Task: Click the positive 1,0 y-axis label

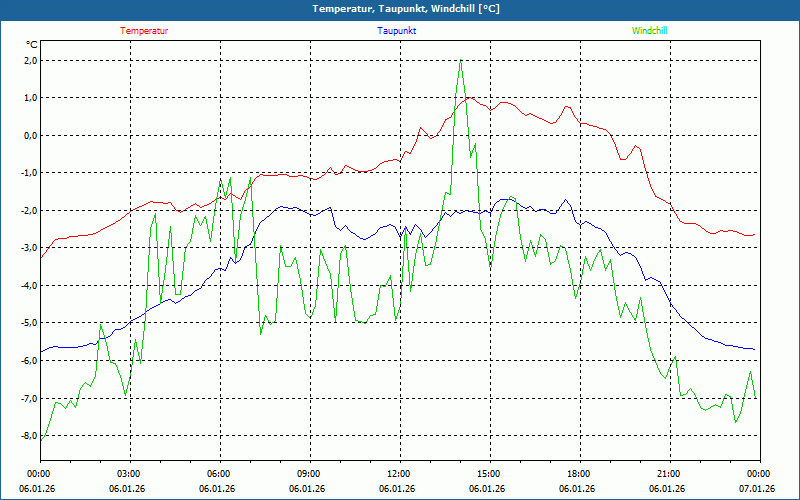Action: tap(29, 98)
